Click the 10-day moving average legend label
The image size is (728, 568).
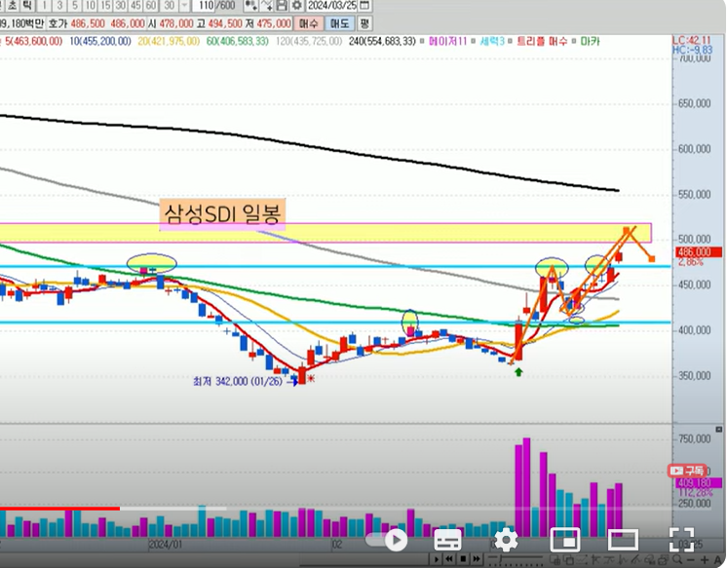tap(100, 41)
